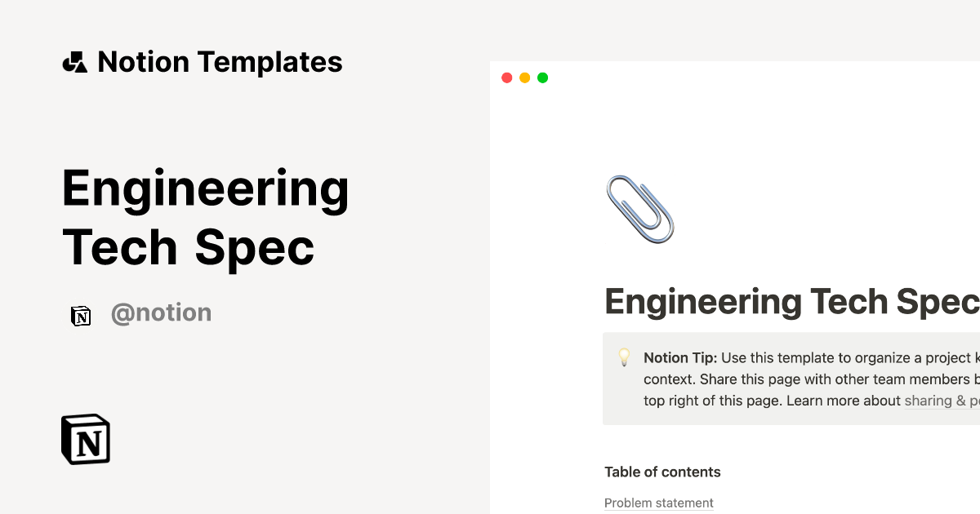Navigate to the Problem statement link
980x514 pixels.
tap(658, 502)
